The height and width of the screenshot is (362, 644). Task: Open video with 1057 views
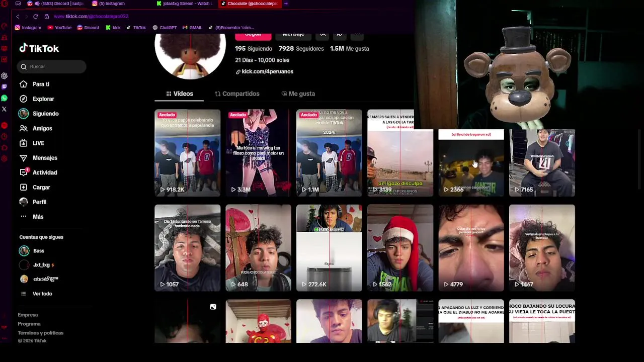(x=188, y=248)
